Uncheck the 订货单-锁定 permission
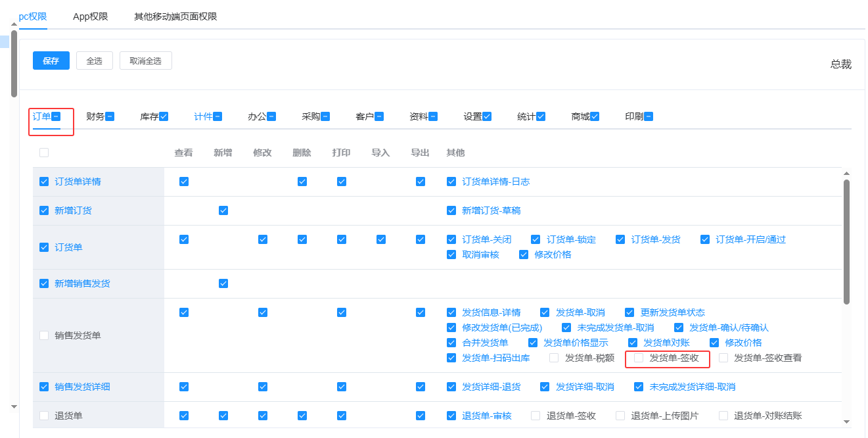Screen dimensions: 868x438 [536, 239]
